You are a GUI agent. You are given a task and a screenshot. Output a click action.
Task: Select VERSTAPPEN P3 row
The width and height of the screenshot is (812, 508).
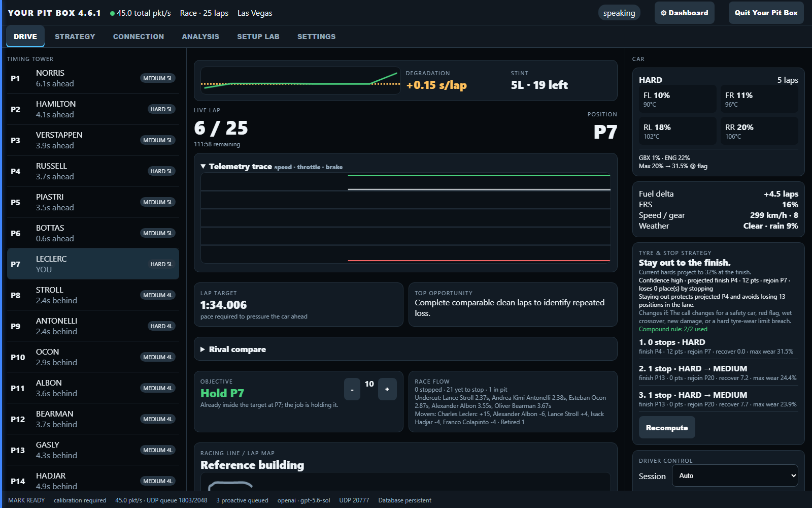[x=93, y=140]
